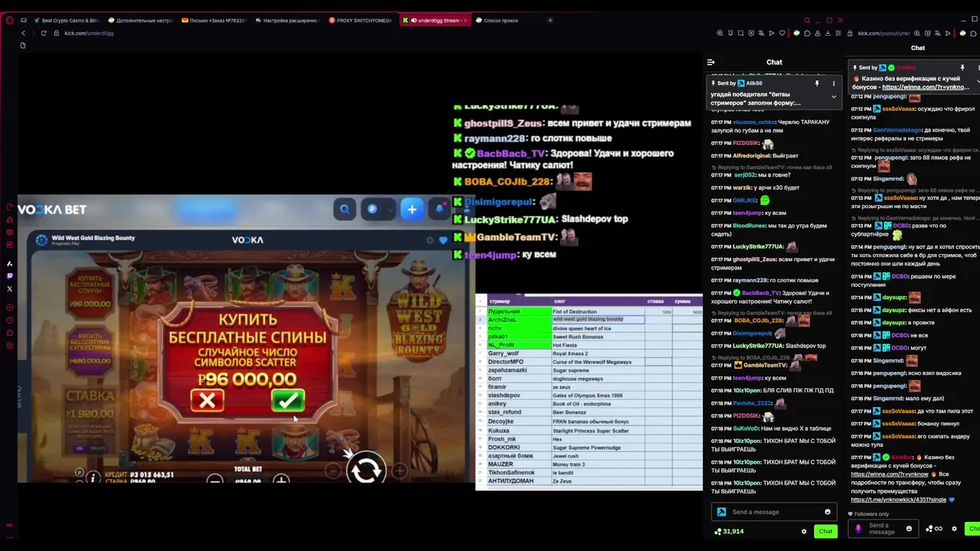Select Fist of Destruction cell in table
The width and height of the screenshot is (980, 551).
[597, 311]
